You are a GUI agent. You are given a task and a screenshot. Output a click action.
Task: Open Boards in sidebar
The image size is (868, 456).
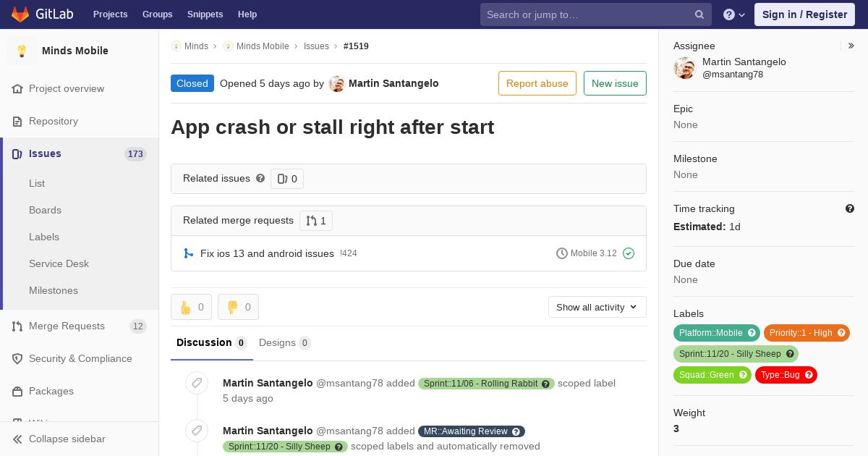(x=45, y=210)
